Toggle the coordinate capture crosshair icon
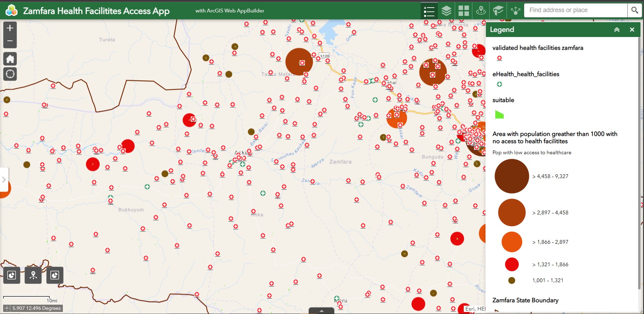The height and width of the screenshot is (314, 644). point(7,308)
